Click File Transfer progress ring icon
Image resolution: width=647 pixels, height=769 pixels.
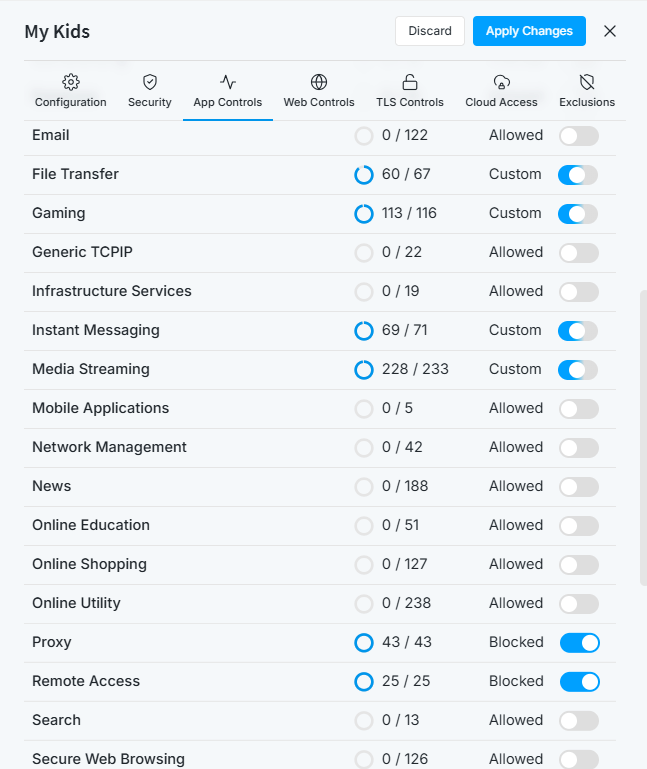click(364, 175)
